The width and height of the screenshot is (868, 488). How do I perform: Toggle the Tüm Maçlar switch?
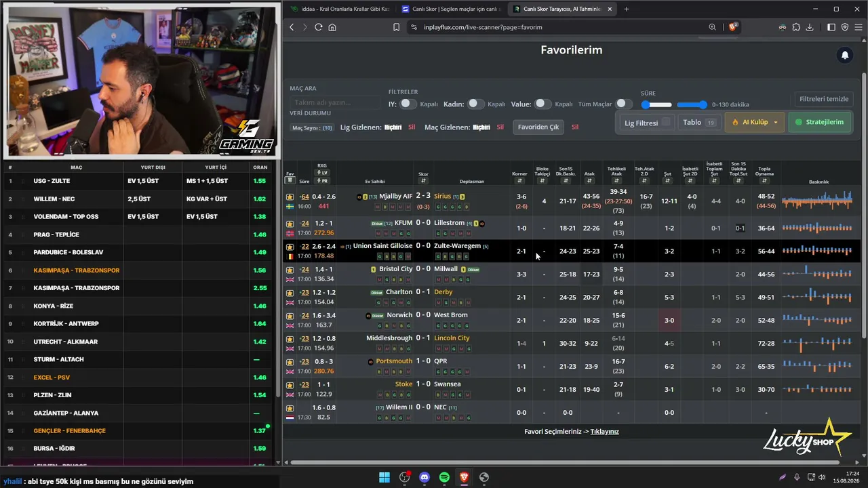tap(624, 104)
